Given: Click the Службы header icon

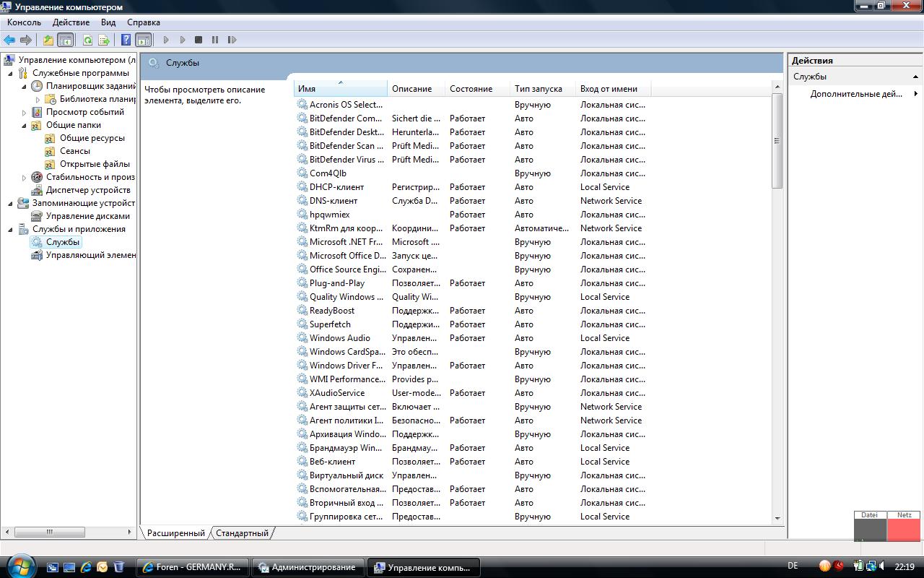Looking at the screenshot, I should click(153, 63).
